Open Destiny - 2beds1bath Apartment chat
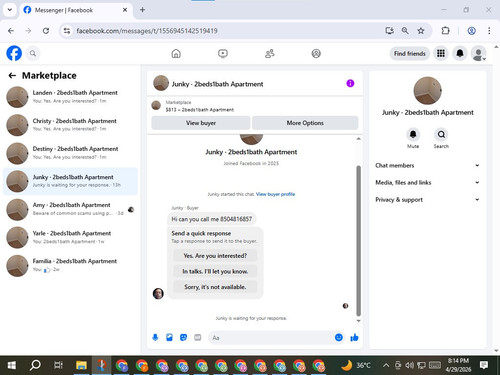This screenshot has width=500, height=375. click(x=70, y=153)
